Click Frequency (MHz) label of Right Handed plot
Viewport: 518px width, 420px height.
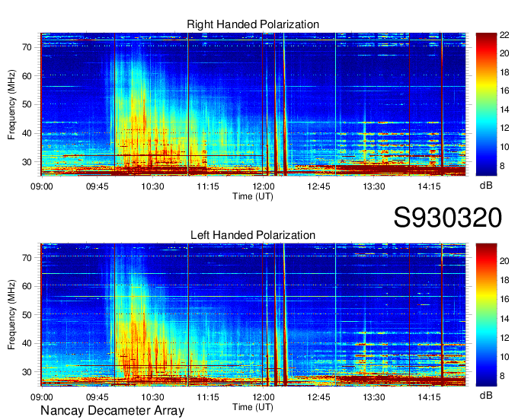11,104
